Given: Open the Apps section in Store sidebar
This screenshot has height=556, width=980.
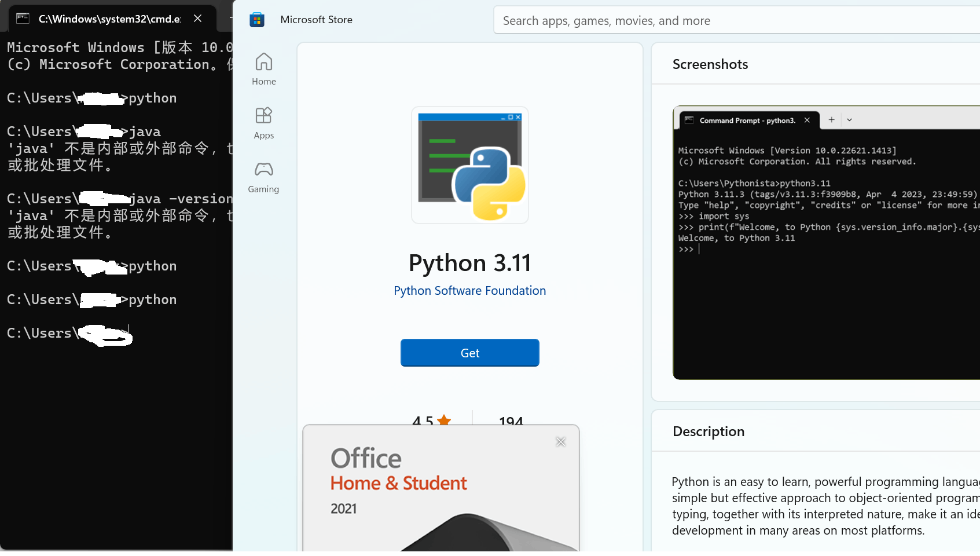Looking at the screenshot, I should pos(264,123).
